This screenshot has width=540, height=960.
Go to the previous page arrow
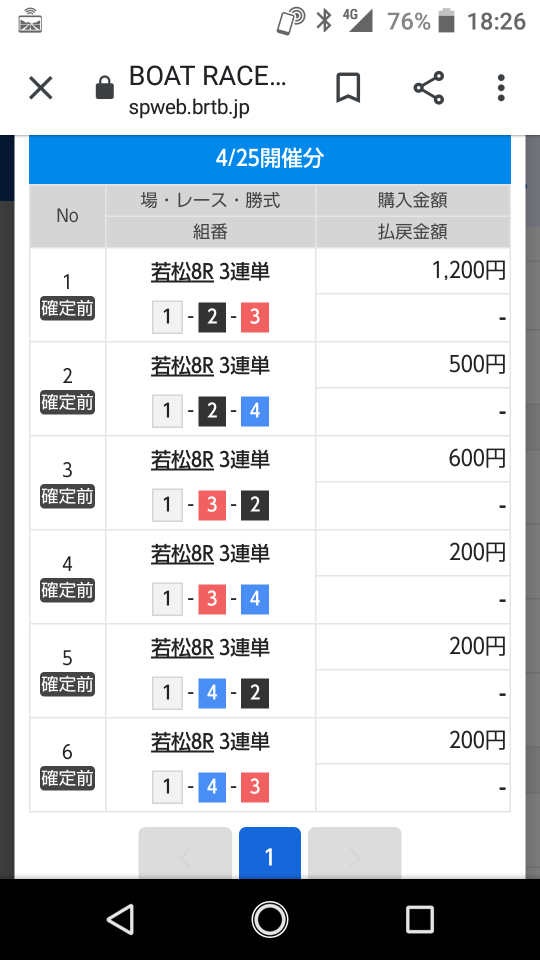pyautogui.click(x=185, y=853)
